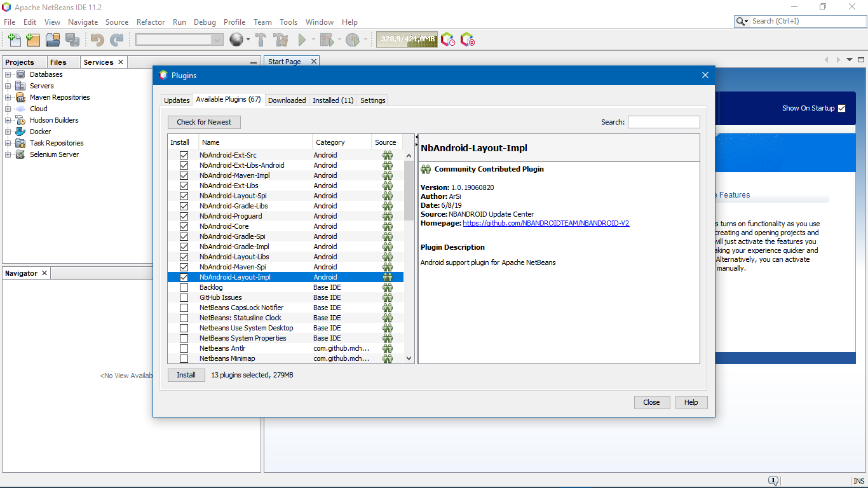Click the green Run Project icon
Image resolution: width=868 pixels, height=488 pixels.
[x=302, y=40]
